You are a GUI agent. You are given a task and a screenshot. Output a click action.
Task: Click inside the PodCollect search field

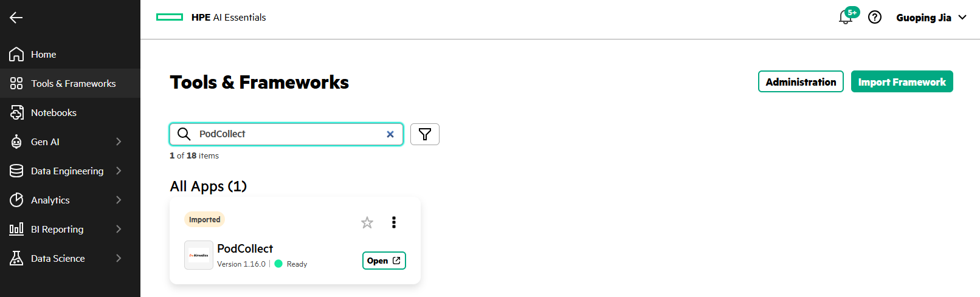[286, 134]
